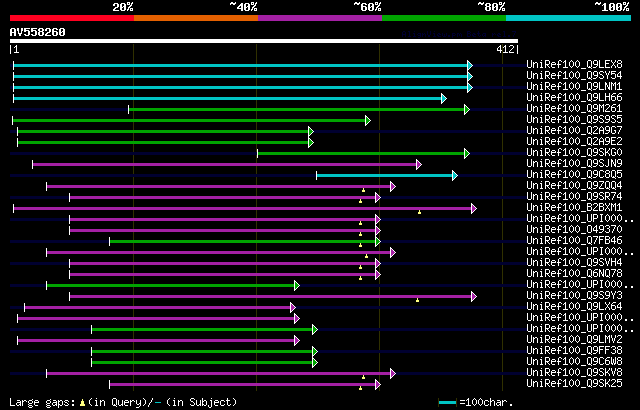
Task: Click the cyan alignment bar for Q9LEX8
Action: pyautogui.click(x=243, y=65)
